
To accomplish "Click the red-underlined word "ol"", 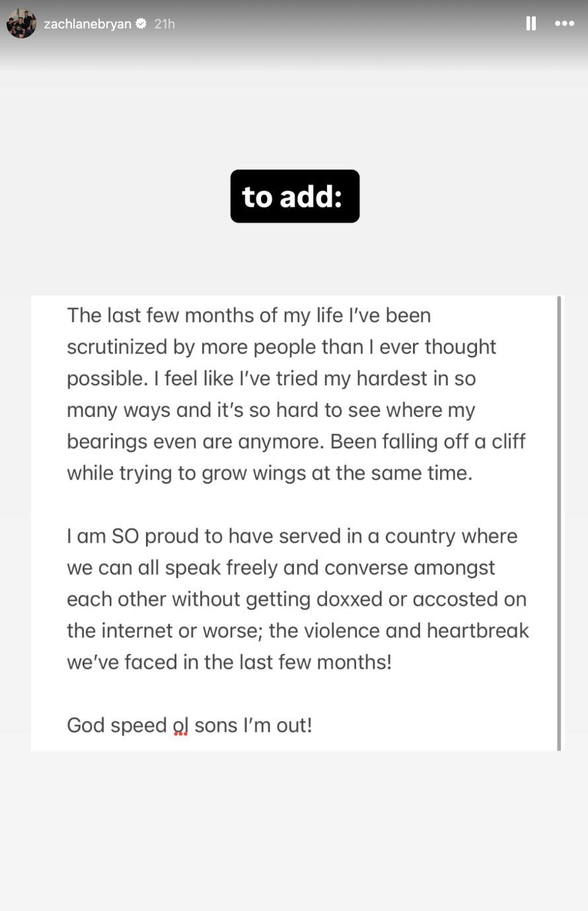I will click(x=180, y=725).
